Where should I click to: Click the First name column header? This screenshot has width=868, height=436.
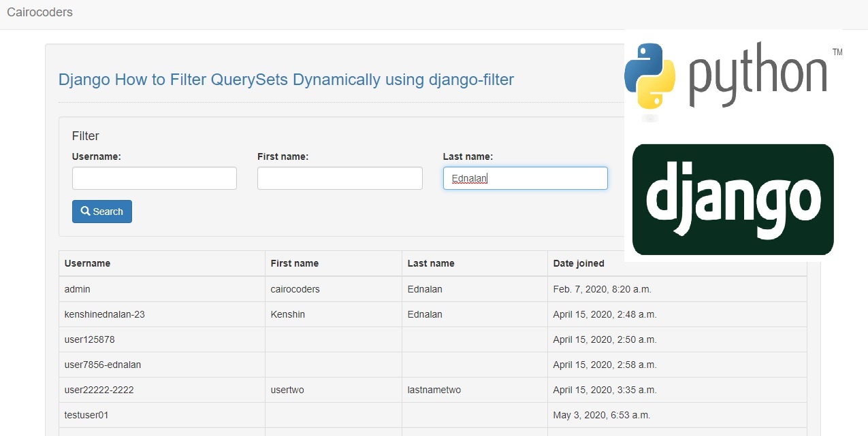[334, 263]
